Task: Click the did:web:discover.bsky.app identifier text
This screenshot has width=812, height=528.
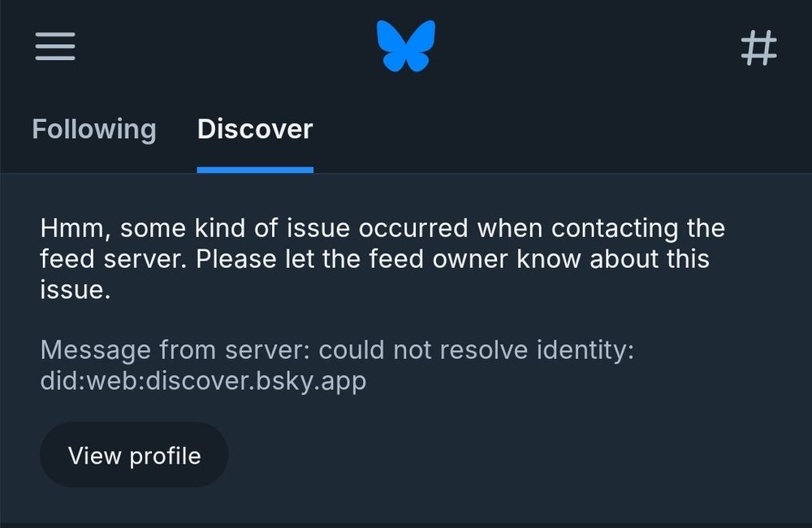Action: [203, 379]
